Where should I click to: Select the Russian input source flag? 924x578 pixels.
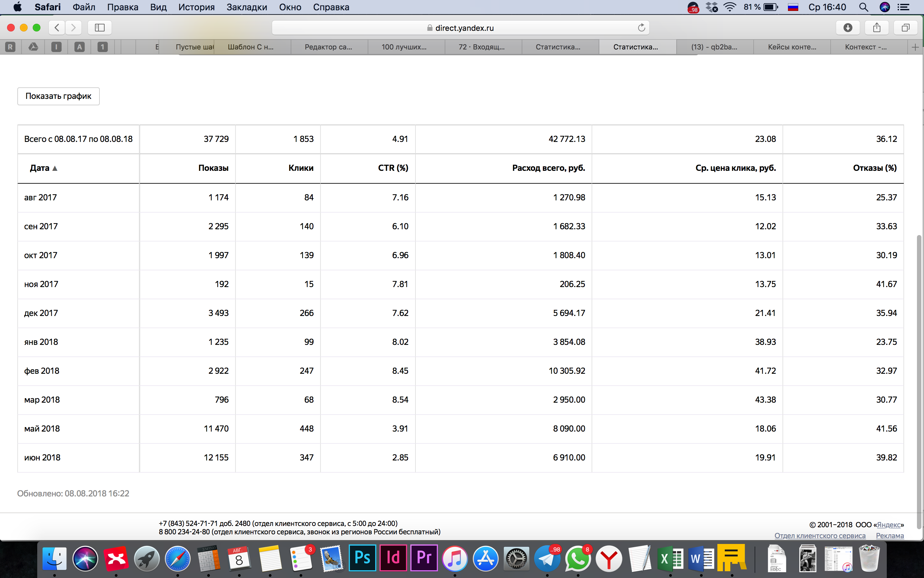coord(793,7)
